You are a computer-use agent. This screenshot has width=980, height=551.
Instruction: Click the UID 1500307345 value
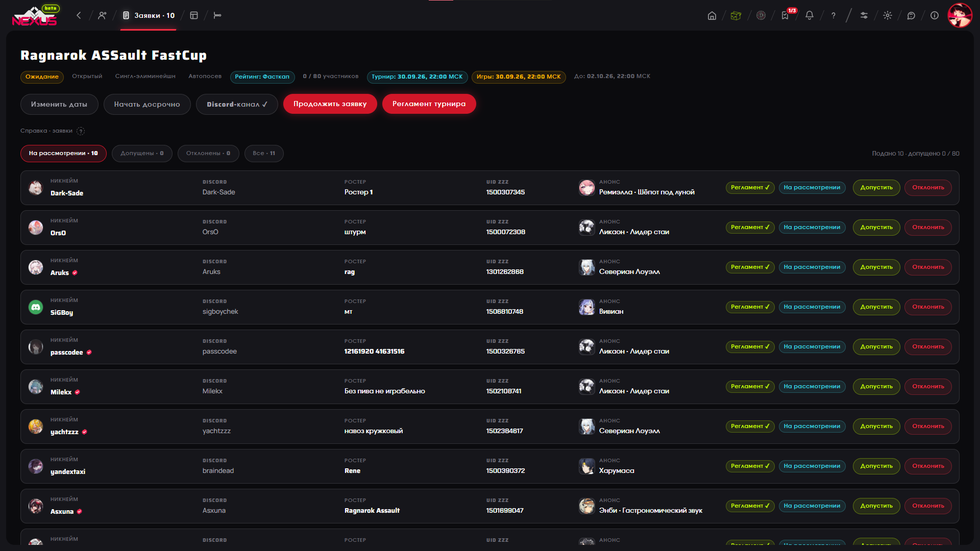(505, 192)
